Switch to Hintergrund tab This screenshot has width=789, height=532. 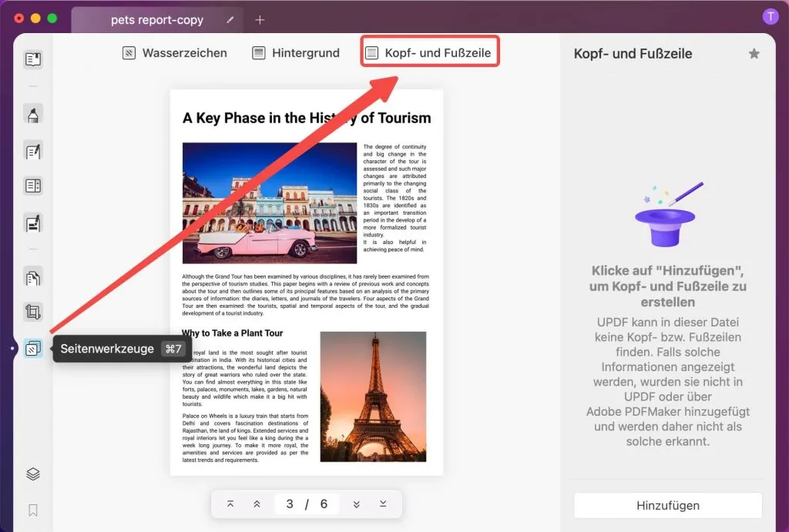[x=296, y=53]
